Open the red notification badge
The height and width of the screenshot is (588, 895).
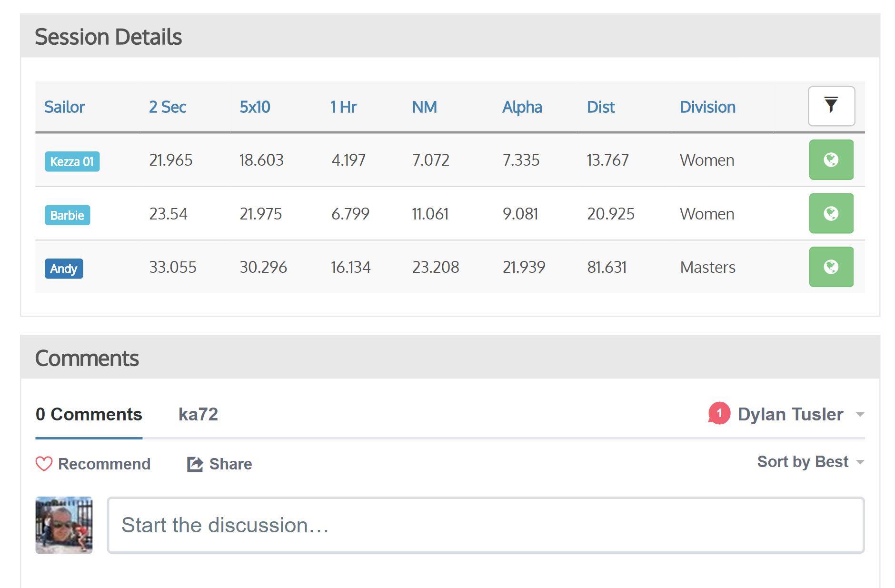719,413
